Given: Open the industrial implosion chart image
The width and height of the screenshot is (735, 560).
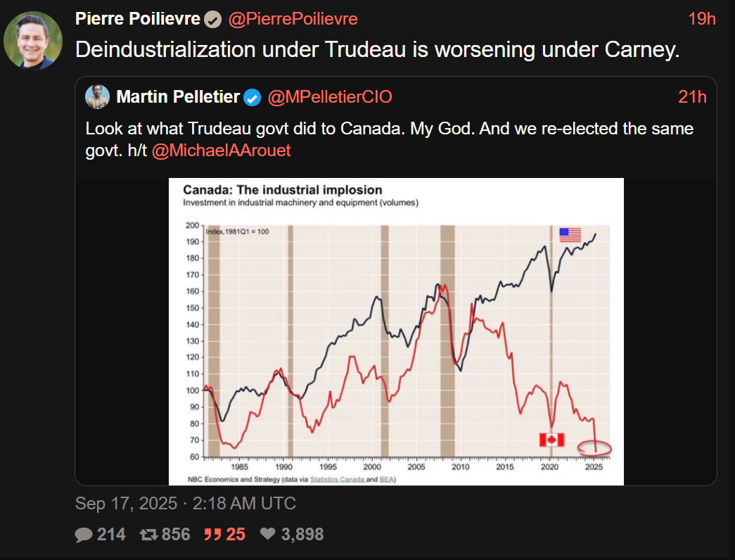Looking at the screenshot, I should pos(396,331).
